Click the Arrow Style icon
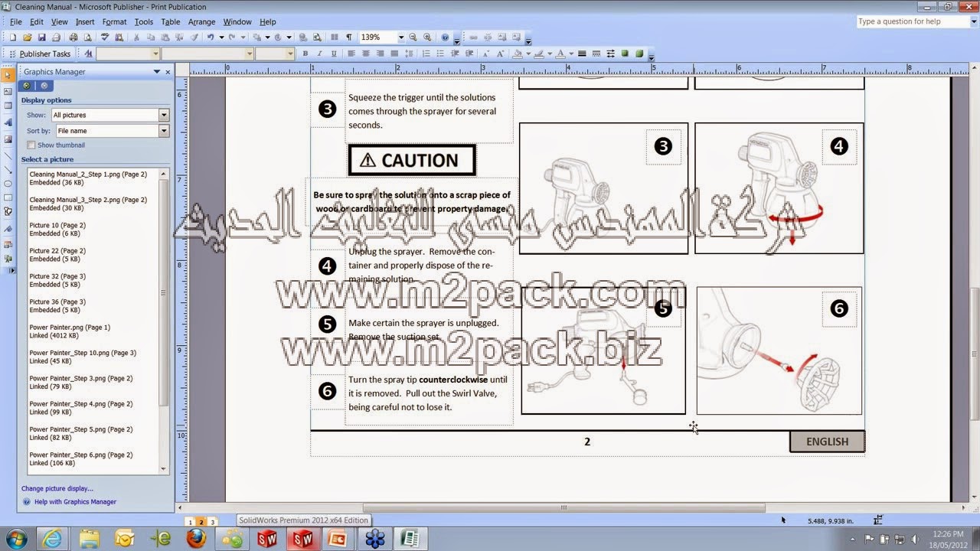Viewport: 980px width, 551px height. [610, 54]
